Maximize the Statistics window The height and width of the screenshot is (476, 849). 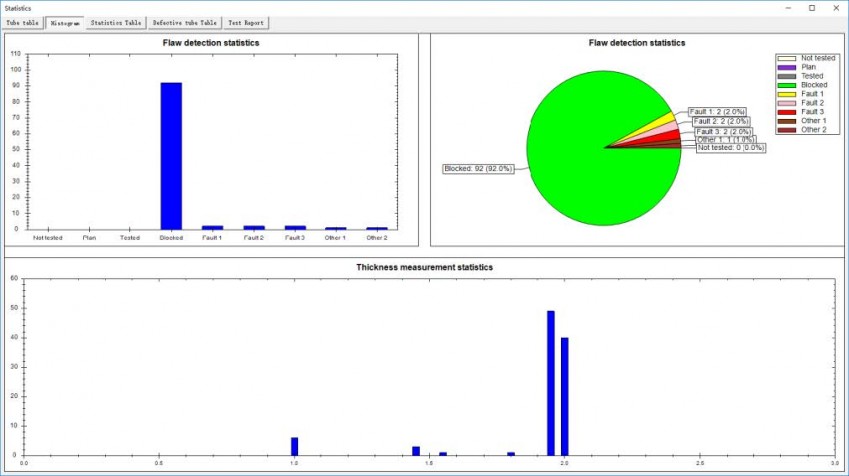(x=811, y=7)
